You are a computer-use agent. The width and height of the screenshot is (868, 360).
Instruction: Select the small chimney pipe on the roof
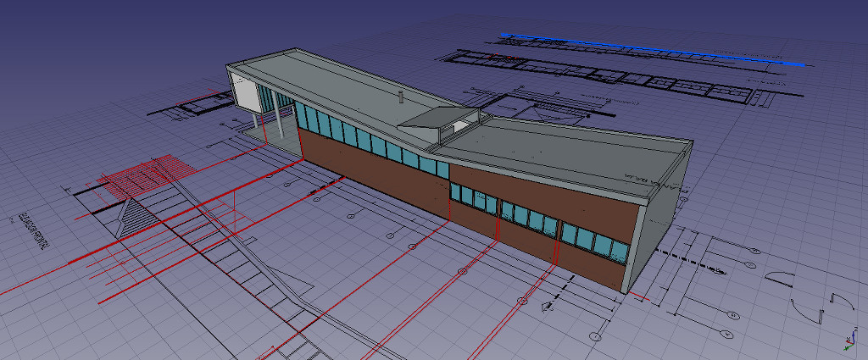pyautogui.click(x=396, y=97)
